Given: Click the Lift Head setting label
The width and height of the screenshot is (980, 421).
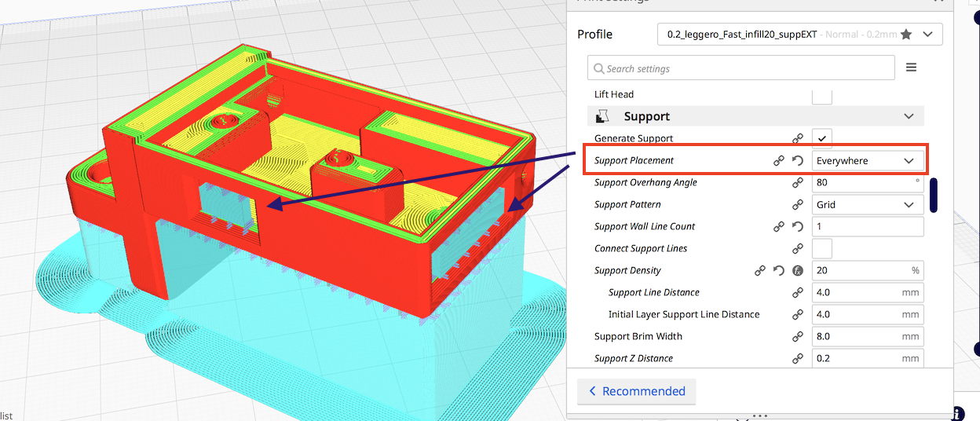Looking at the screenshot, I should coord(614,94).
